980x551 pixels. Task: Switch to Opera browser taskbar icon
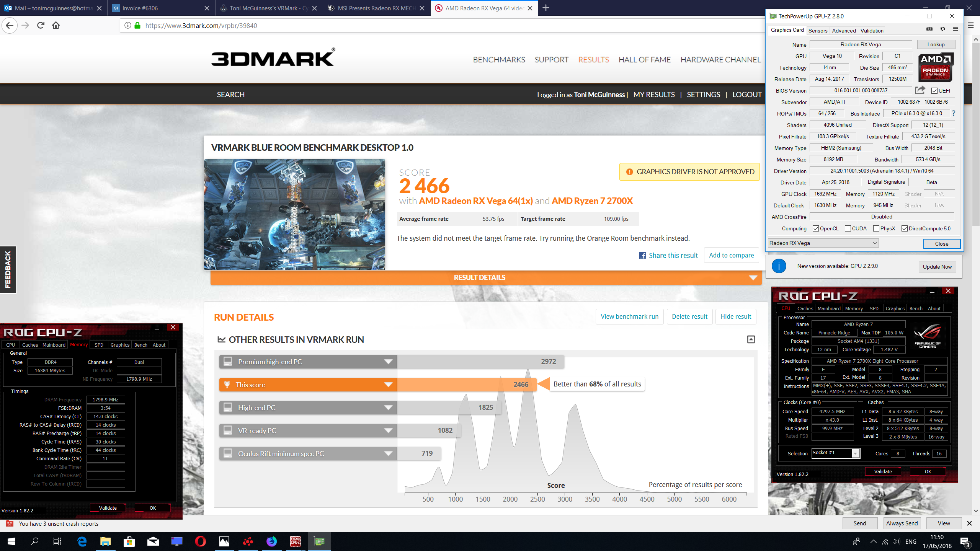click(200, 541)
